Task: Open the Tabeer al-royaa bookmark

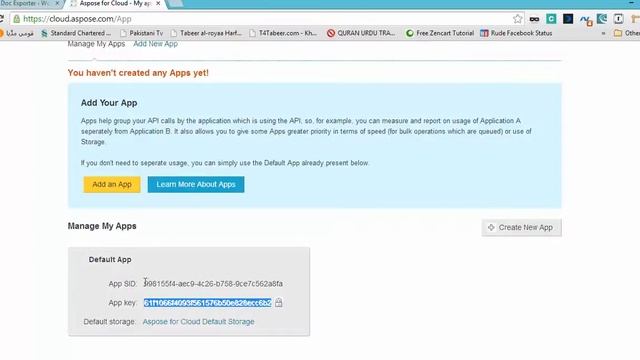Action: pos(206,33)
